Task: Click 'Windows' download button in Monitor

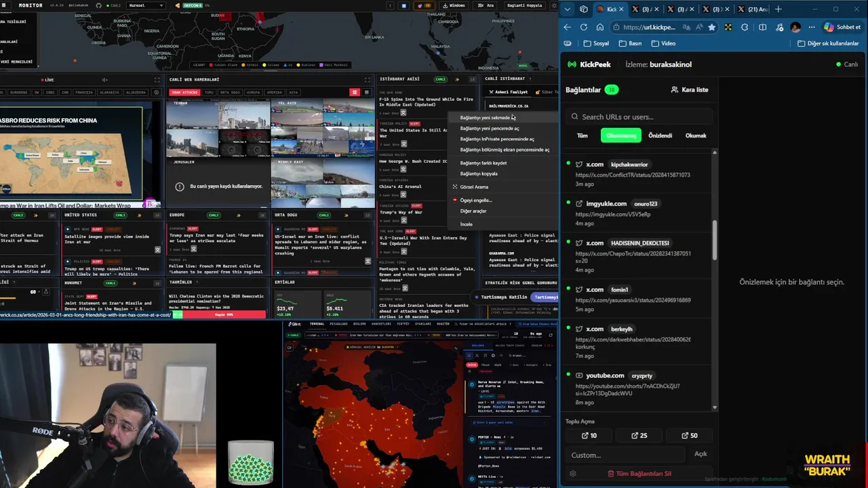Action: [454, 5]
